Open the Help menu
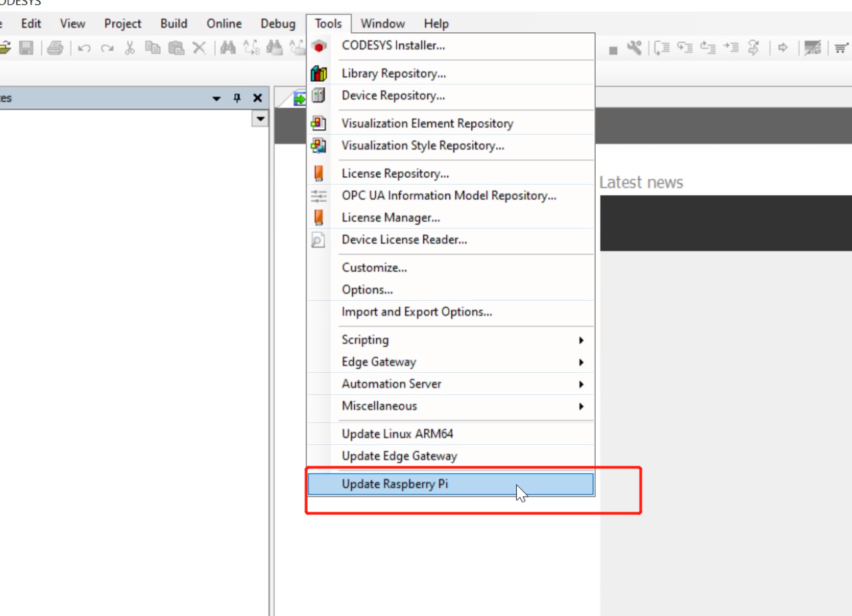 click(x=436, y=23)
